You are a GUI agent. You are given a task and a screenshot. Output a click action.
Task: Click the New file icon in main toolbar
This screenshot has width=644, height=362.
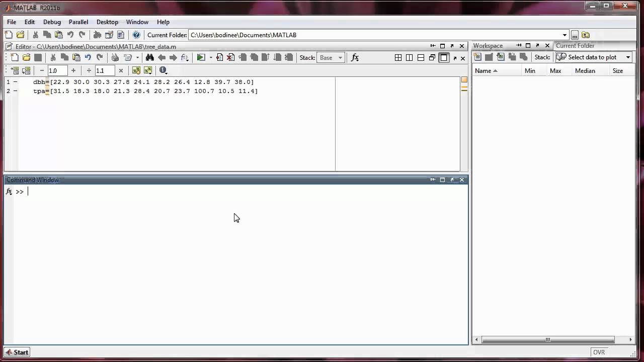[x=9, y=35]
